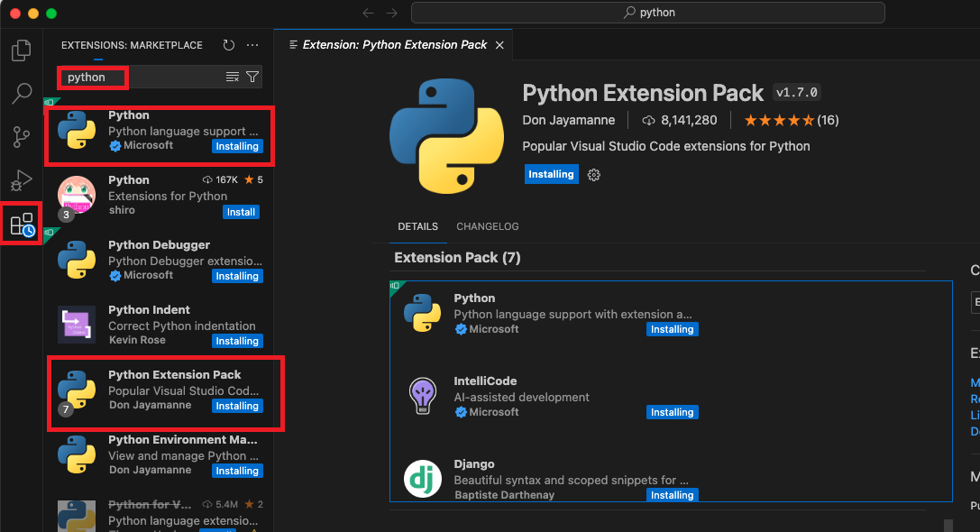The width and height of the screenshot is (980, 532).
Task: Open the Views and More Actions menu
Action: tap(252, 45)
